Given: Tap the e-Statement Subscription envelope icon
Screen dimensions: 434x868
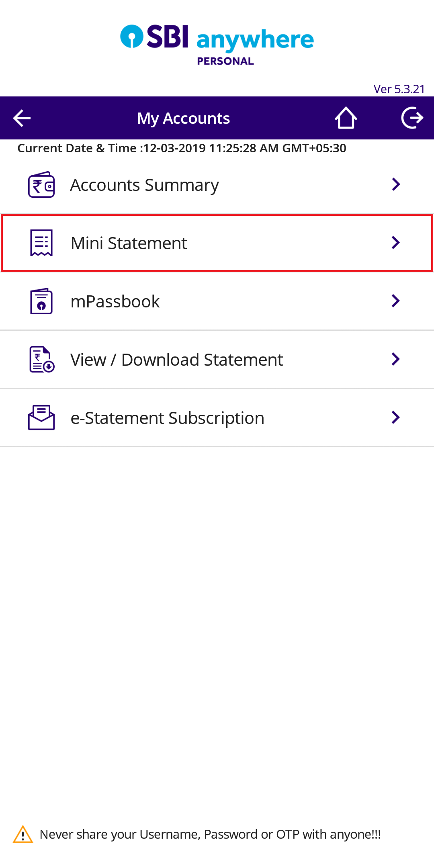Looking at the screenshot, I should coord(41,418).
